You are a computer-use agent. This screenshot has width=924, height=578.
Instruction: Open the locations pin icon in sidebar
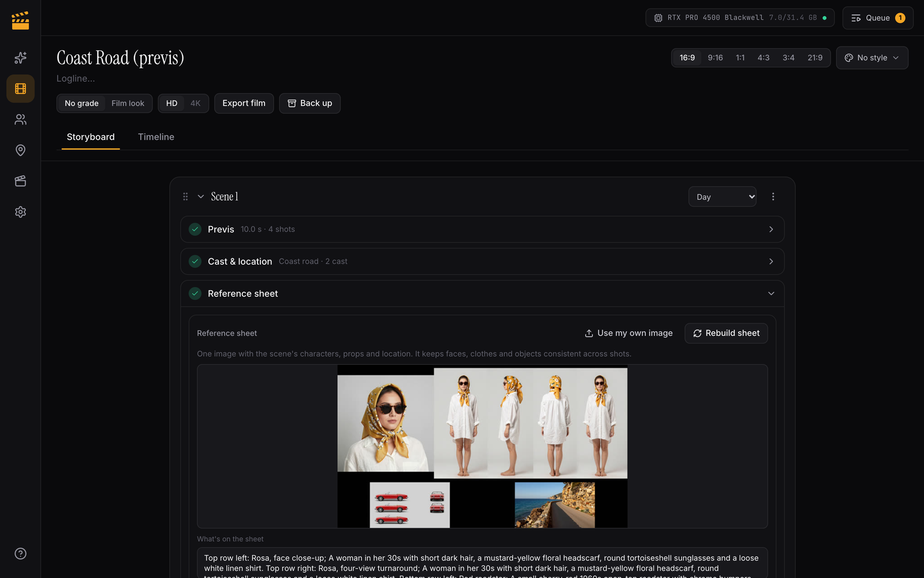pyautogui.click(x=20, y=150)
